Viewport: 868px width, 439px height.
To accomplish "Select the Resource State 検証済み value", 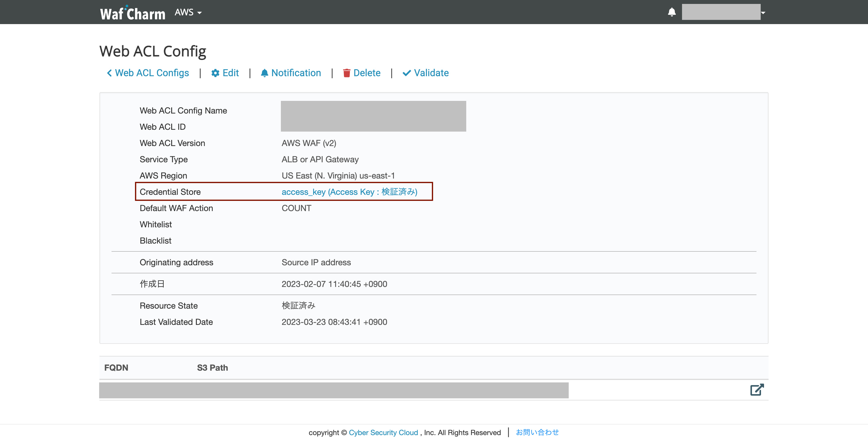I will pyautogui.click(x=299, y=306).
